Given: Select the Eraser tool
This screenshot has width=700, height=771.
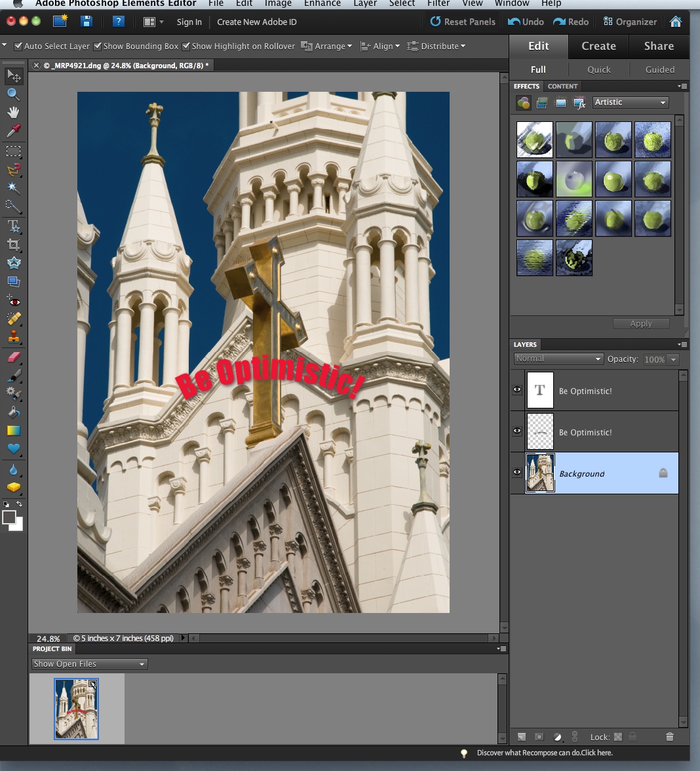Looking at the screenshot, I should 13,357.
